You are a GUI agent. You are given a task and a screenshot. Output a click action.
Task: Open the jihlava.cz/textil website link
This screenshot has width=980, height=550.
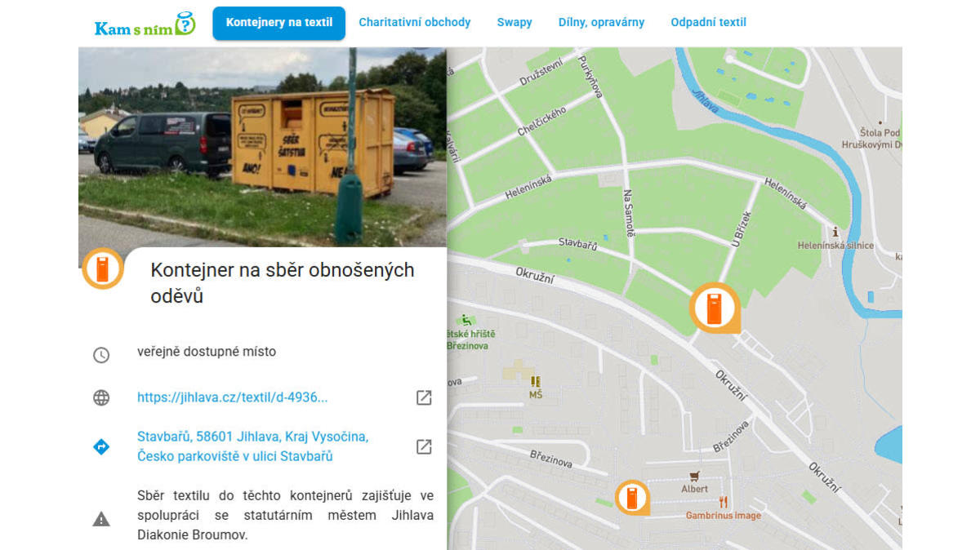coord(233,397)
